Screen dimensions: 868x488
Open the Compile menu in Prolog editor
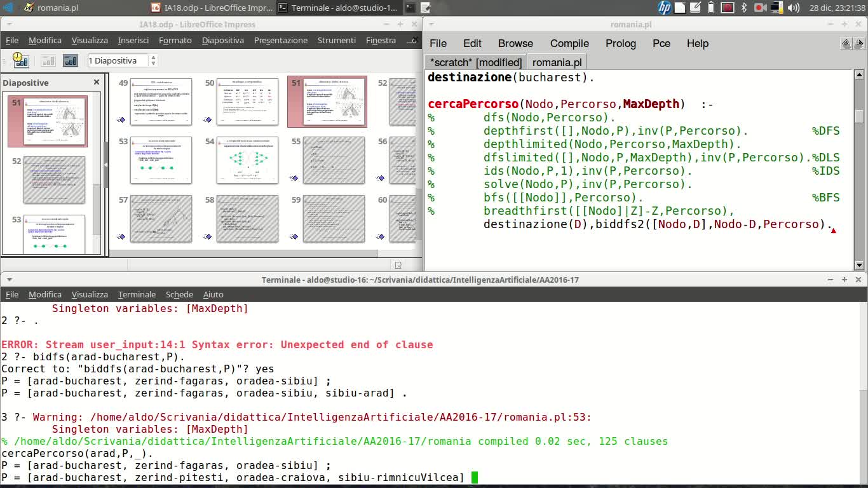tap(569, 43)
